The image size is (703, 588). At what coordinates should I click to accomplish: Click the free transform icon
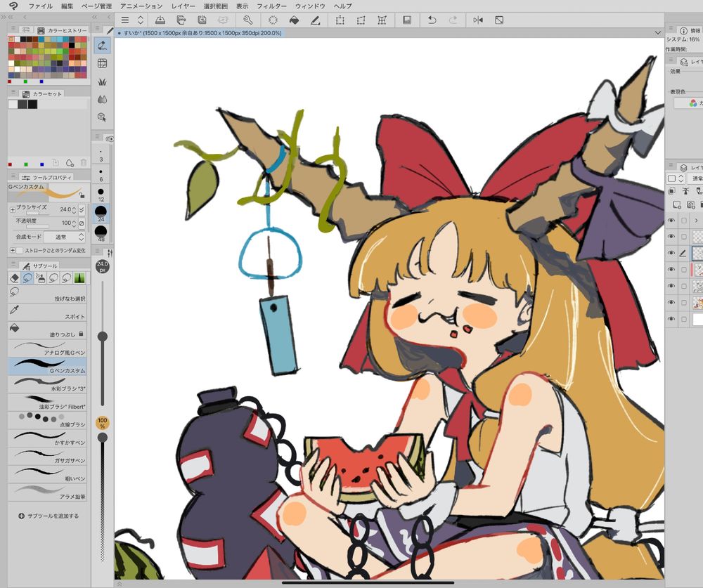361,20
